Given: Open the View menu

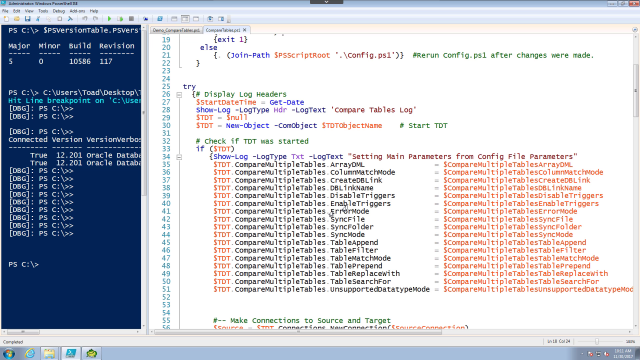Looking at the screenshot, I should click(x=29, y=11).
